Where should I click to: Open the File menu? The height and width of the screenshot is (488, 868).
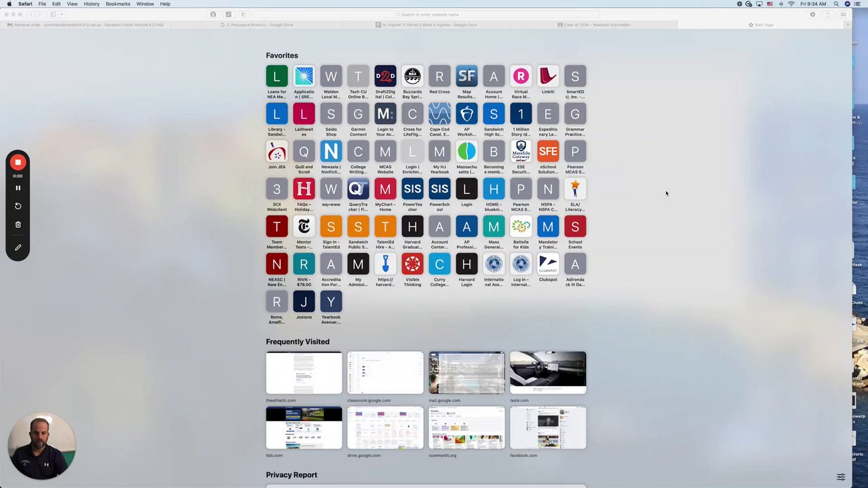pyautogui.click(x=42, y=4)
